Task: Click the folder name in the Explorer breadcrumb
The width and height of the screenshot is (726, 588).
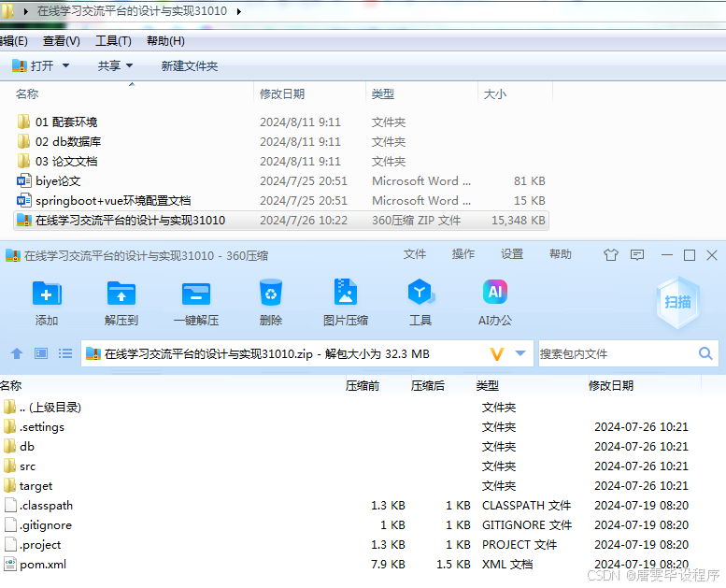Action: coord(132,11)
